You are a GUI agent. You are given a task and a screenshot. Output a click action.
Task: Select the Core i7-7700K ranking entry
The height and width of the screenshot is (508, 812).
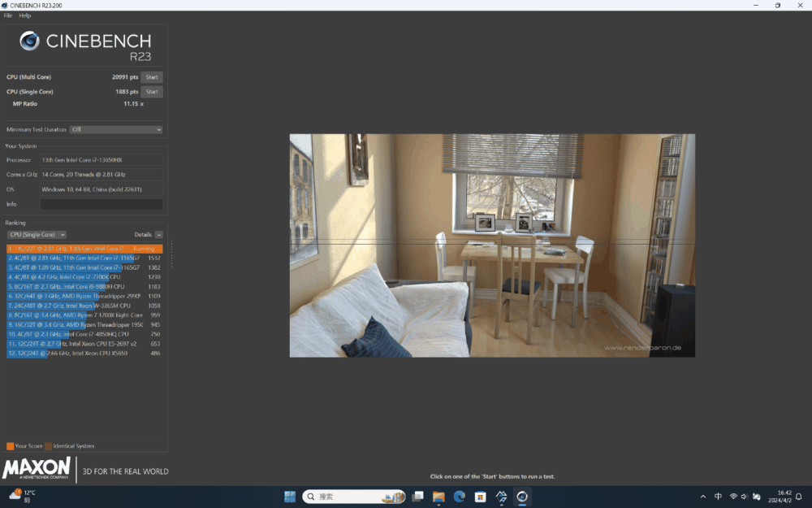81,277
